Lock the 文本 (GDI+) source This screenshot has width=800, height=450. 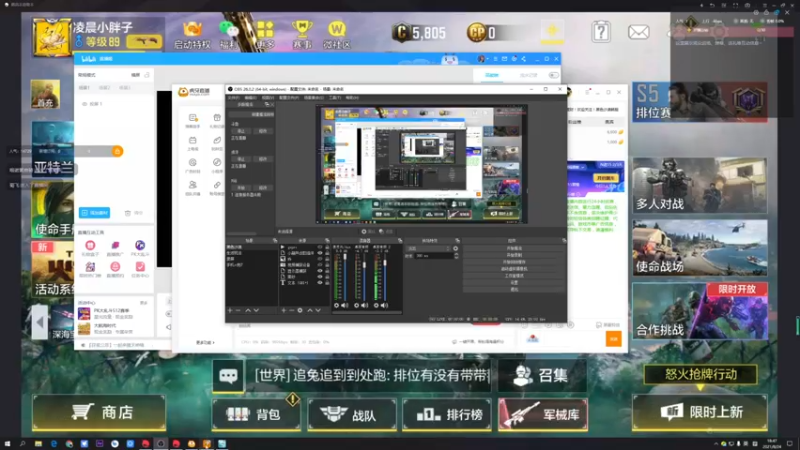coord(327,283)
